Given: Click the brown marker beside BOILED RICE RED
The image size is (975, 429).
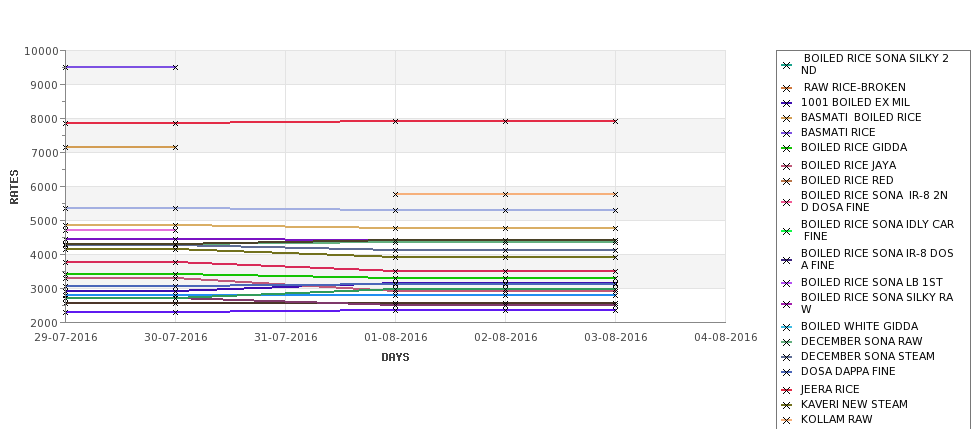Looking at the screenshot, I should click(x=787, y=181).
